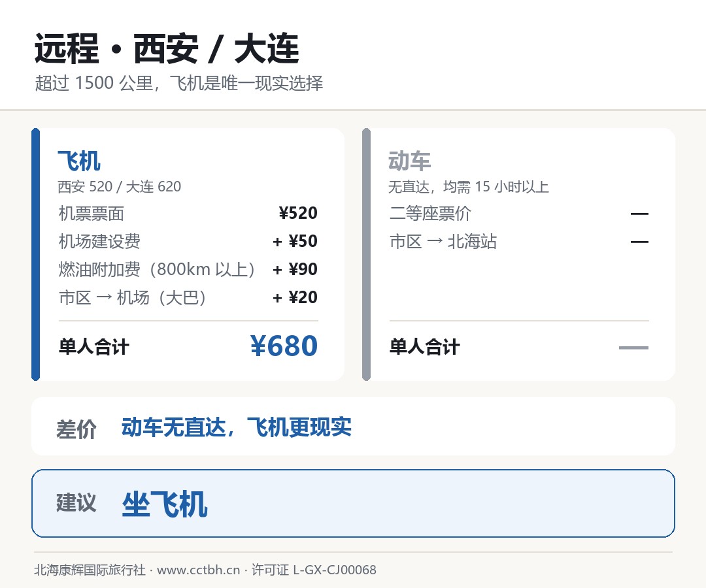
Task: Select the 市区 → 机场（大巴）label
Action: (133, 297)
